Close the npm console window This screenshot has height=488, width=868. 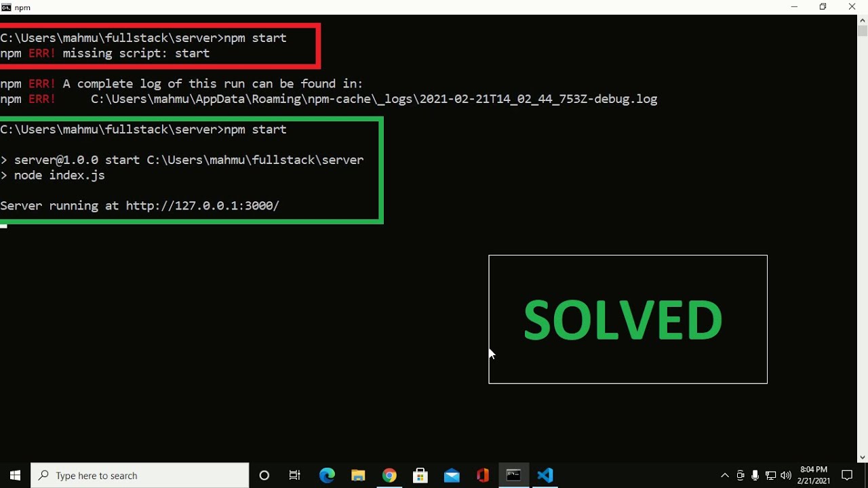point(852,7)
